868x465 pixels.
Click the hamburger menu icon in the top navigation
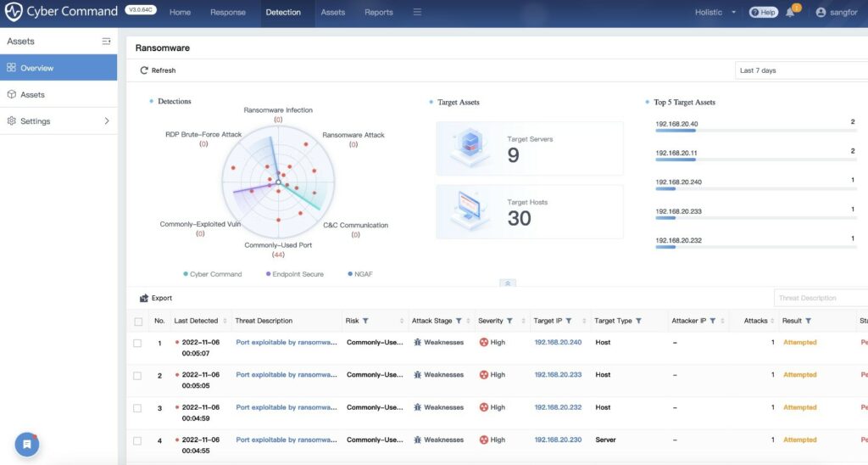coord(417,13)
